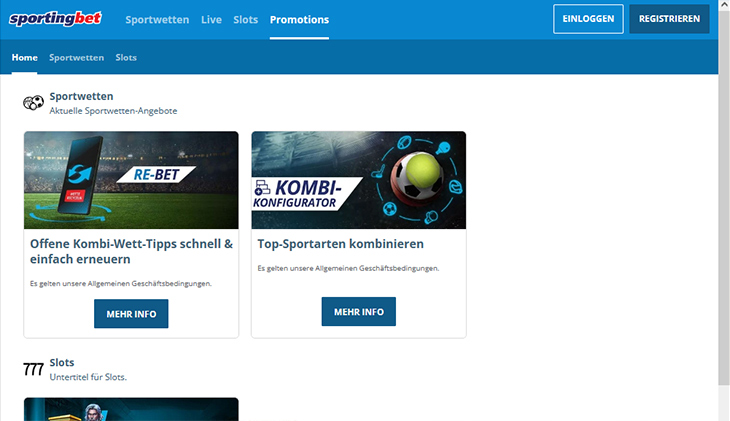Click the 'Sportwetten' section heading
Screen dimensions: 730x421
pyautogui.click(x=81, y=96)
